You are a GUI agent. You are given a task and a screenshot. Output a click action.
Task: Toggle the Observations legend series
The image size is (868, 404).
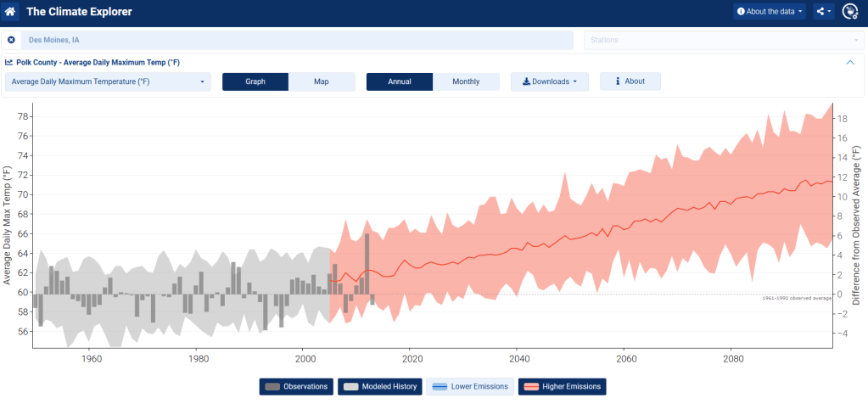point(295,387)
